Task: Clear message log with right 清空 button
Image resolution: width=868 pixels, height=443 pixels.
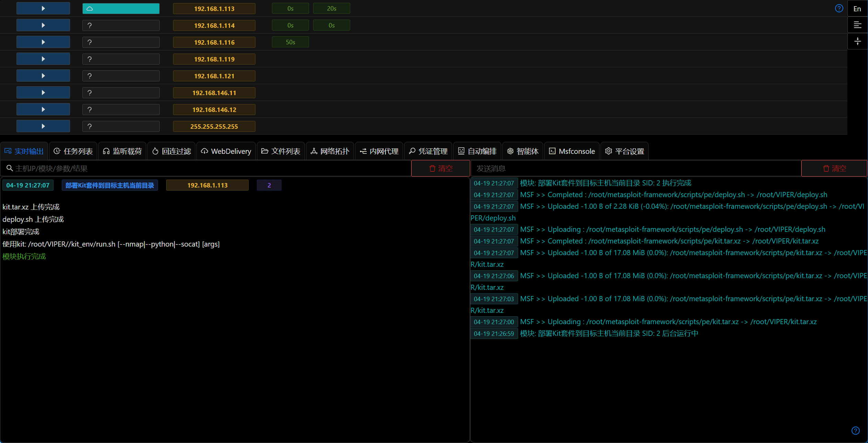Action: (x=834, y=168)
